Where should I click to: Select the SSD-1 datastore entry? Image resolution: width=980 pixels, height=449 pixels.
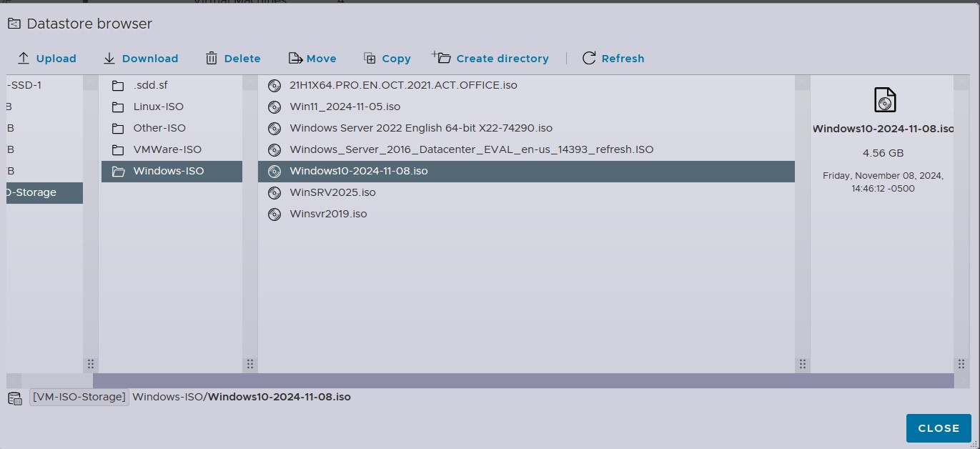[x=25, y=85]
